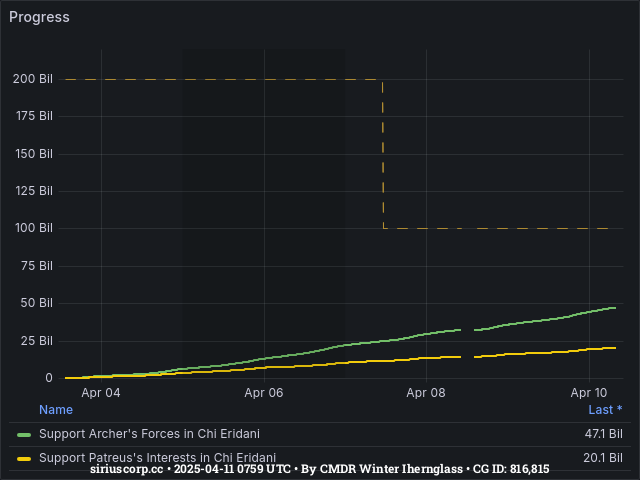This screenshot has height=480, width=640.
Task: Click the 150 Bil y-axis label
Action: tap(34, 154)
